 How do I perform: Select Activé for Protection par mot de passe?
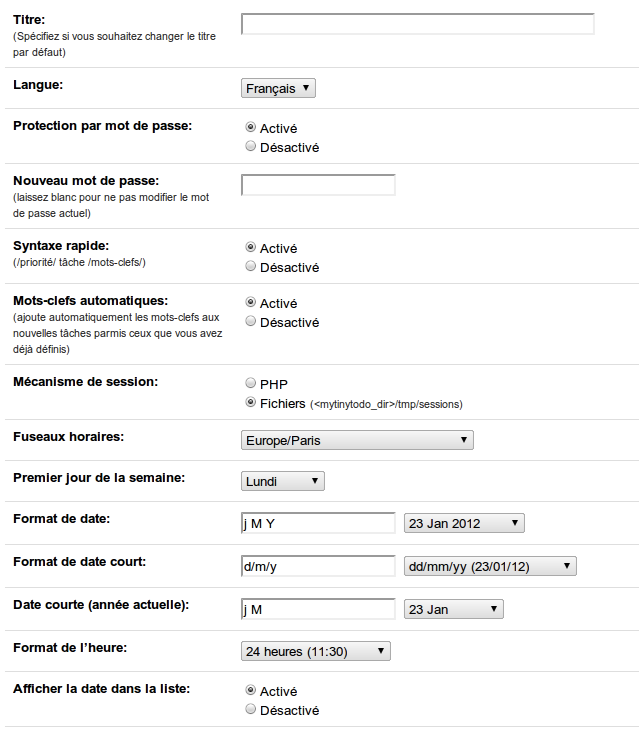pyautogui.click(x=251, y=128)
